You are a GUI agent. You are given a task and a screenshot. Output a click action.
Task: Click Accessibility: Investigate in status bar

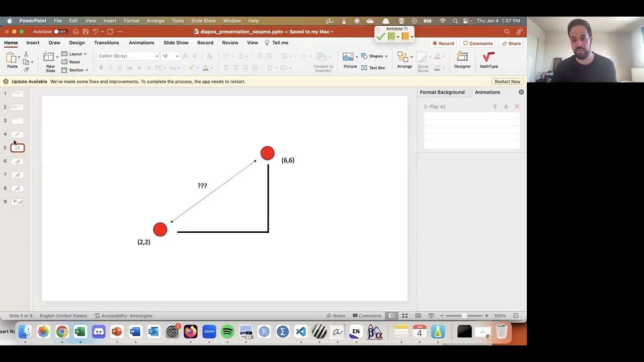click(x=124, y=316)
